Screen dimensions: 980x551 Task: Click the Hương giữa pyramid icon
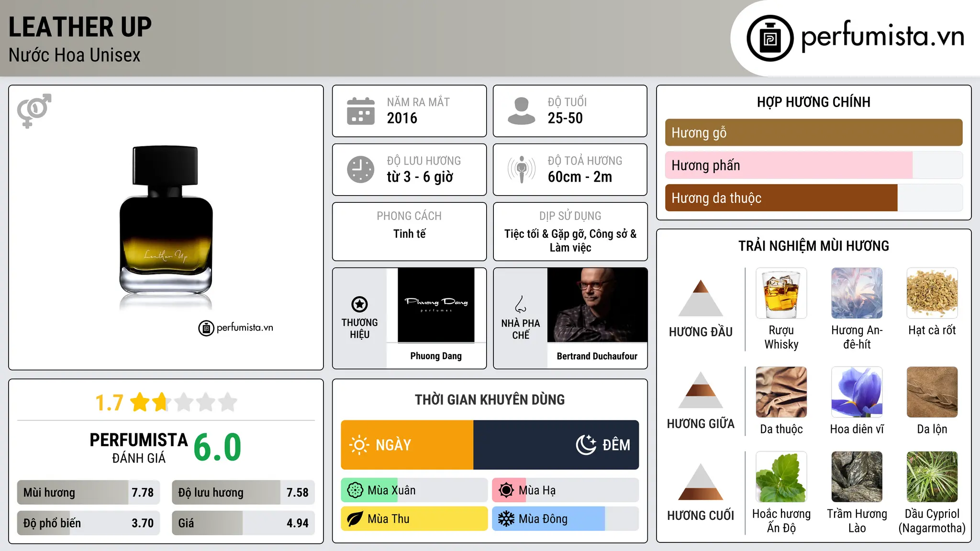701,390
